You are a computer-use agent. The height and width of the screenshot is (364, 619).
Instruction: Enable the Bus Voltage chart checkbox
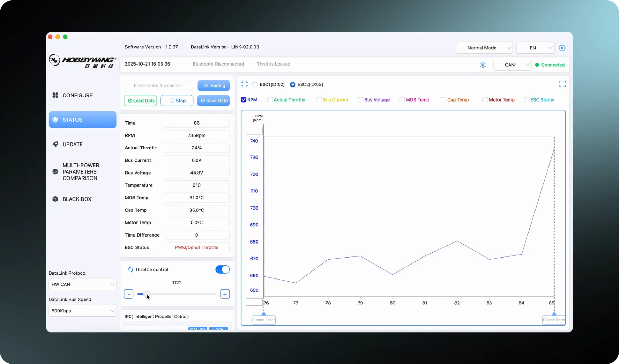pyautogui.click(x=361, y=100)
